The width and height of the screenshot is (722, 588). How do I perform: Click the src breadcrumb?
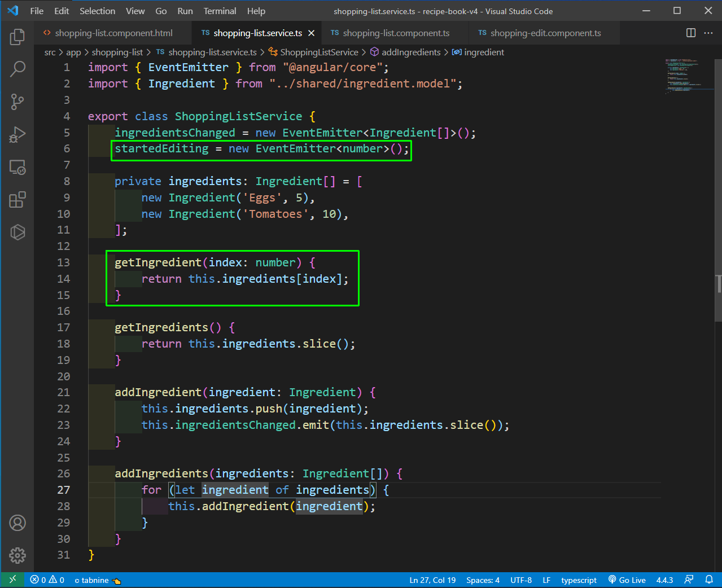(50, 52)
